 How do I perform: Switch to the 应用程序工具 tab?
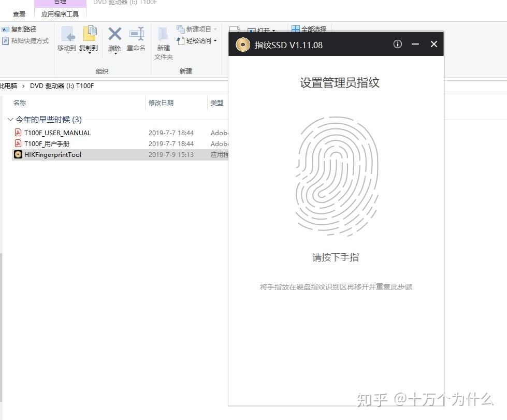(x=60, y=14)
